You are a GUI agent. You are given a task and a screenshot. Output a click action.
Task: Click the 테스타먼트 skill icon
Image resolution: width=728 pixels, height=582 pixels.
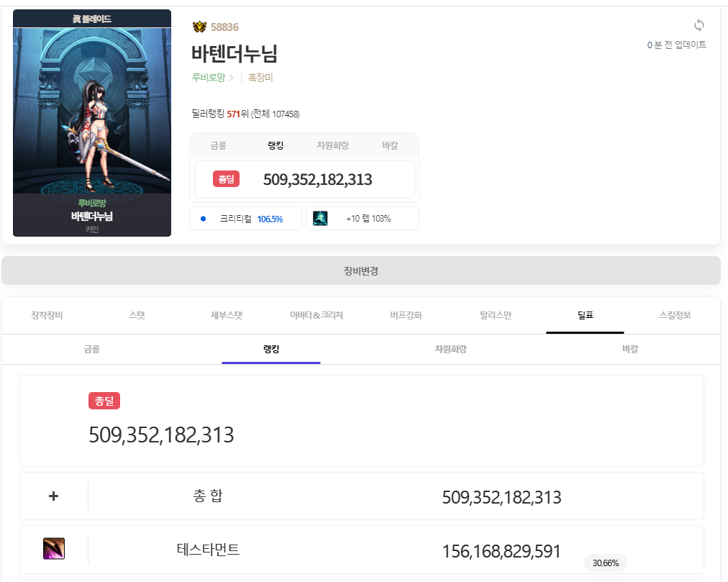point(54,550)
